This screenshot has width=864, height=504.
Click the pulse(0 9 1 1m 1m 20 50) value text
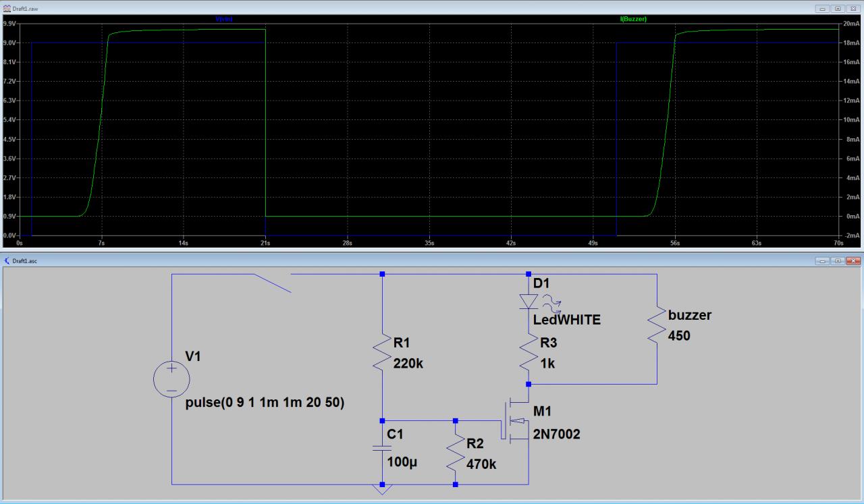tap(265, 403)
